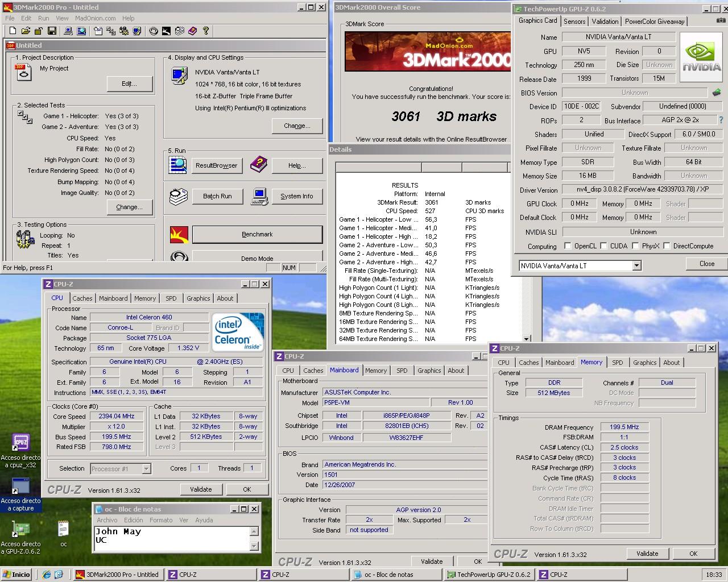Viewport: 728px width, 582px height.
Task: Select oc text file desktop icon
Action: [63, 529]
